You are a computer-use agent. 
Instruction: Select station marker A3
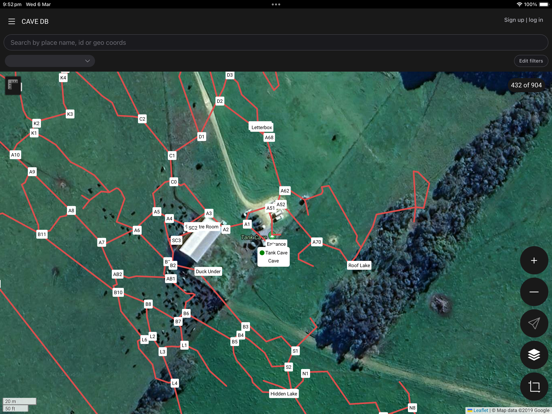tap(209, 213)
